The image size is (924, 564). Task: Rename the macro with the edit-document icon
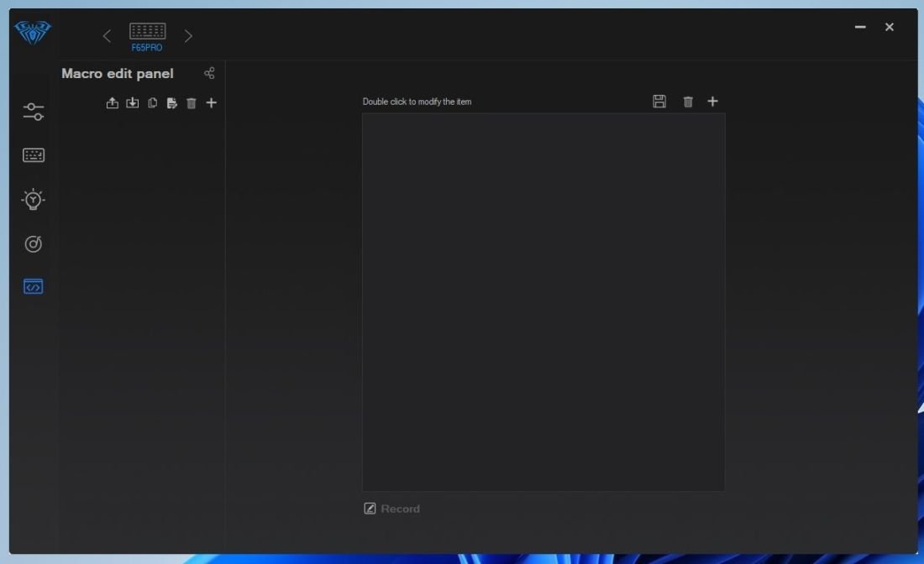(172, 103)
